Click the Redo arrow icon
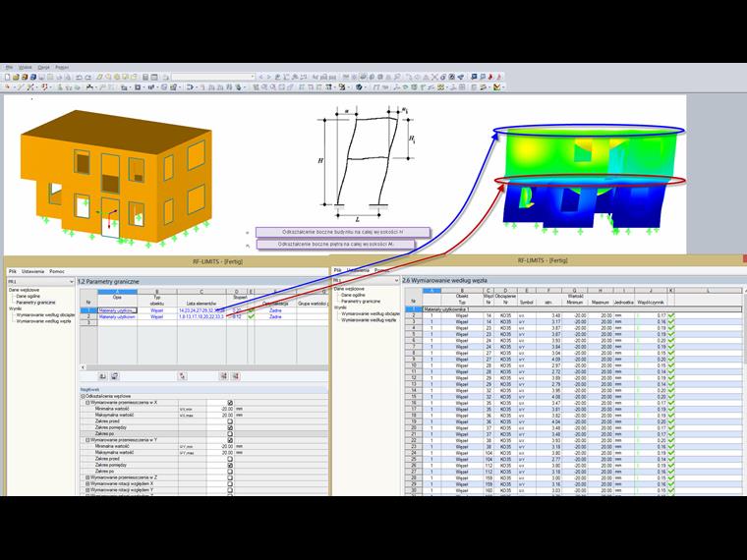 pos(88,77)
